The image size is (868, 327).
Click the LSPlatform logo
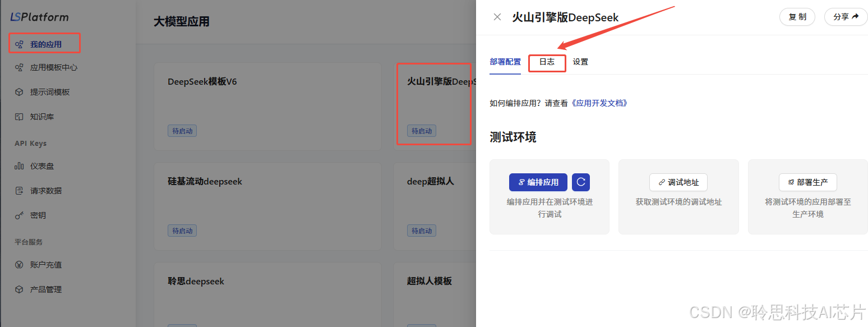click(x=39, y=17)
